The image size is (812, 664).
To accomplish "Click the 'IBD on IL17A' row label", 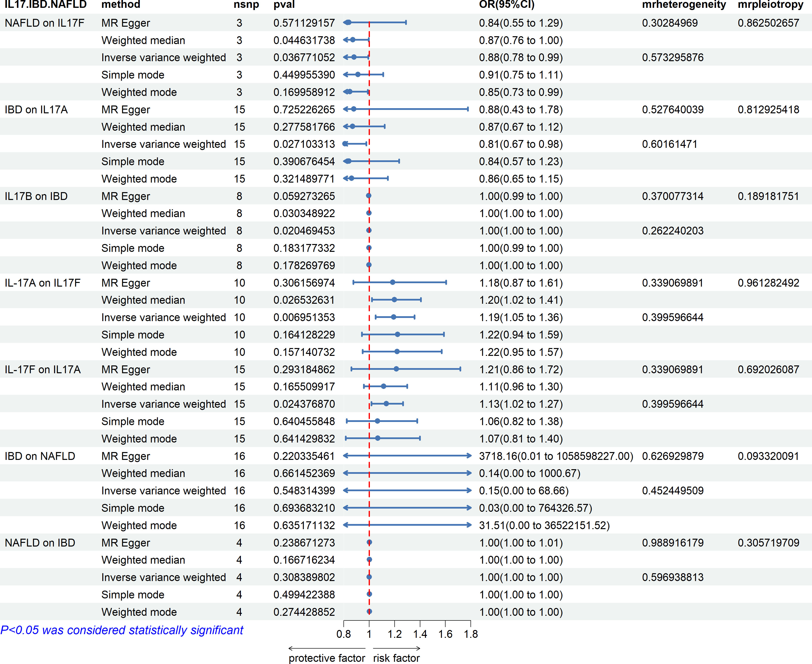I will pos(36,110).
